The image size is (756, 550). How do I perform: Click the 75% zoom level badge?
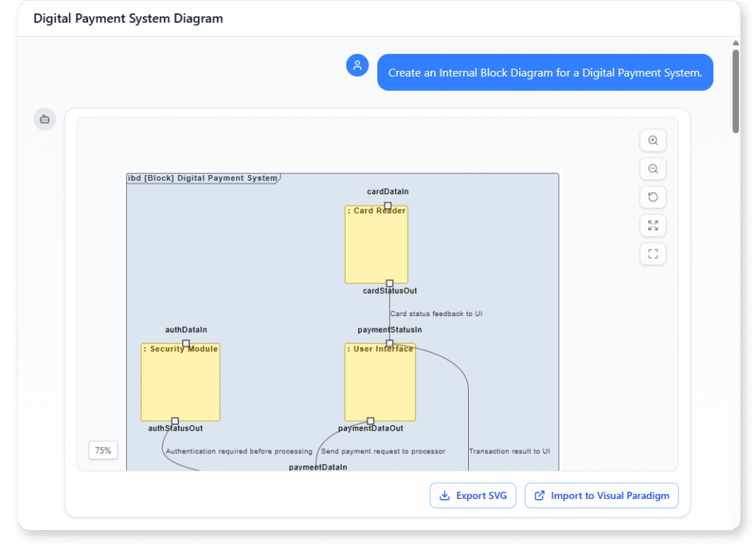pyautogui.click(x=103, y=450)
